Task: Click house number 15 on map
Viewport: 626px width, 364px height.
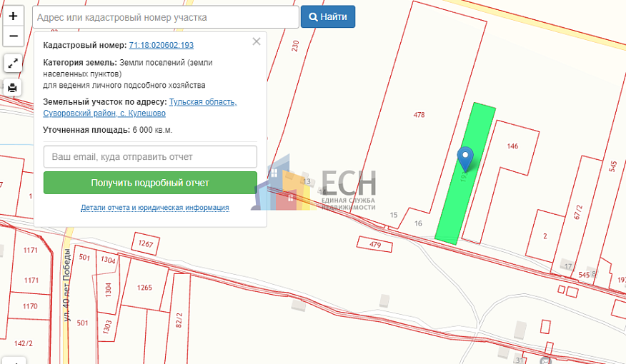Action: pyautogui.click(x=394, y=215)
